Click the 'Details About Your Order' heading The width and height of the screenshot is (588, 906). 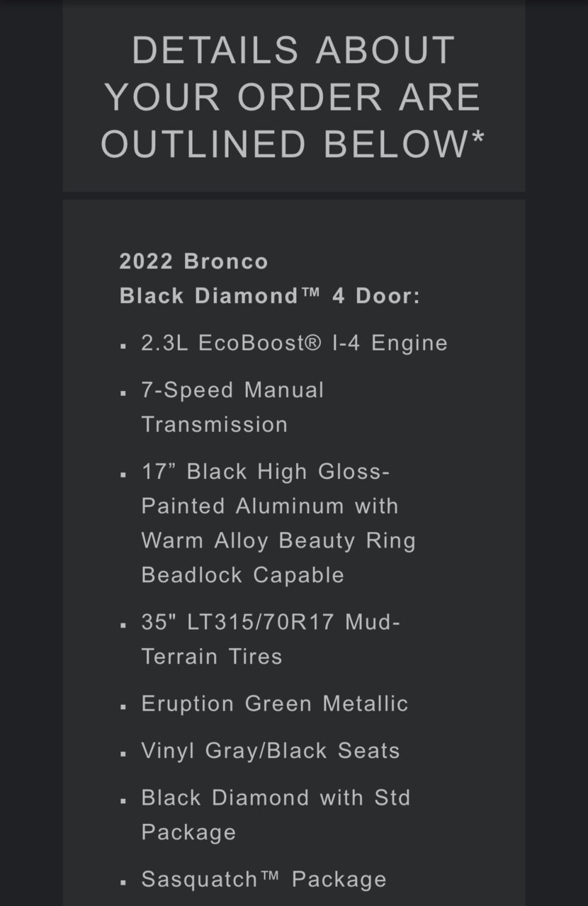[293, 97]
